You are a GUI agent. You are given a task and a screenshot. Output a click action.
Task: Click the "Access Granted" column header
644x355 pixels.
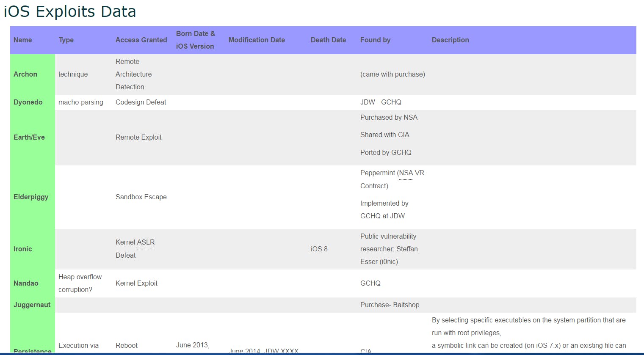coord(141,40)
